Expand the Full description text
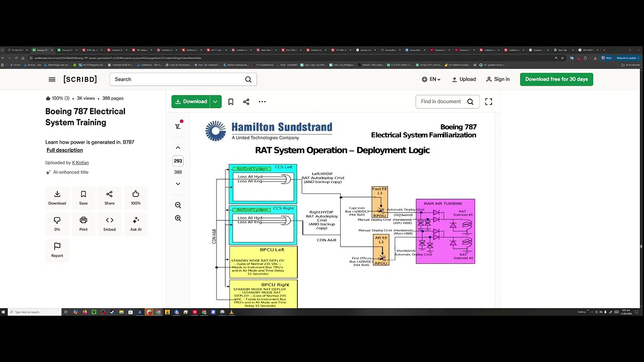The width and height of the screenshot is (644, 362). click(x=64, y=150)
